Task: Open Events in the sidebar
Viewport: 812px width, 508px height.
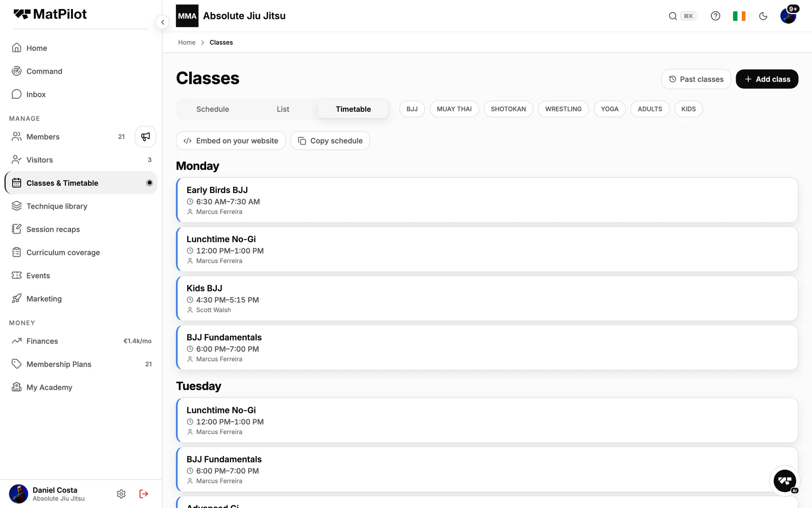Action: pos(81,276)
